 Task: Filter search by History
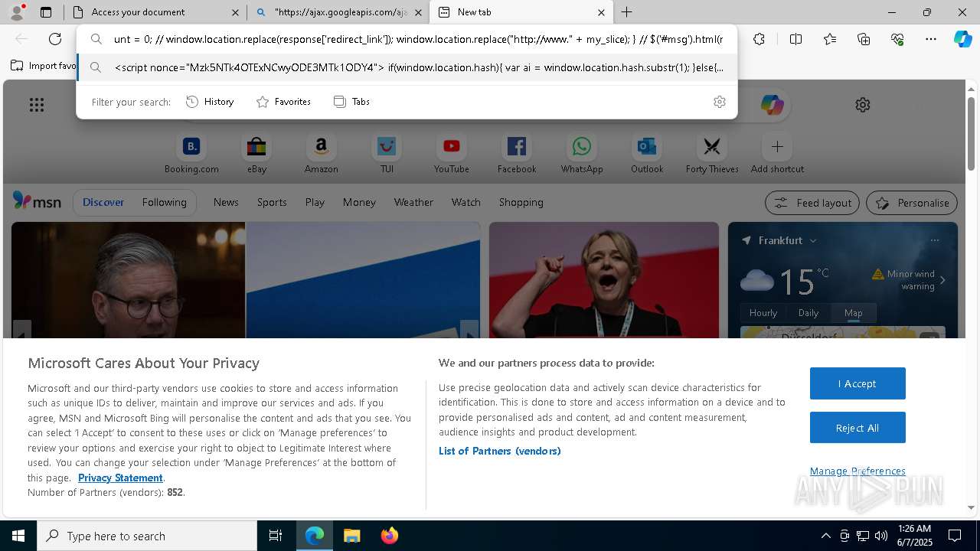211,102
